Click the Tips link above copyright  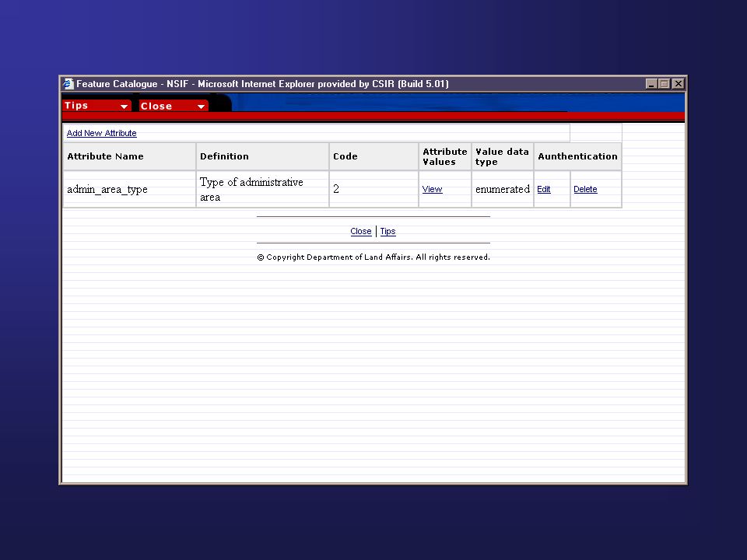388,231
